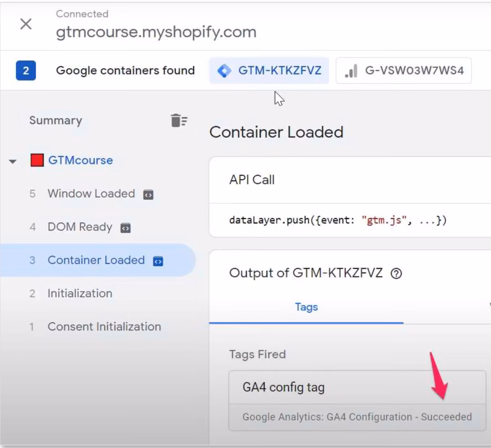The height and width of the screenshot is (448, 491).
Task: Click the Google containers found label
Action: click(x=125, y=71)
